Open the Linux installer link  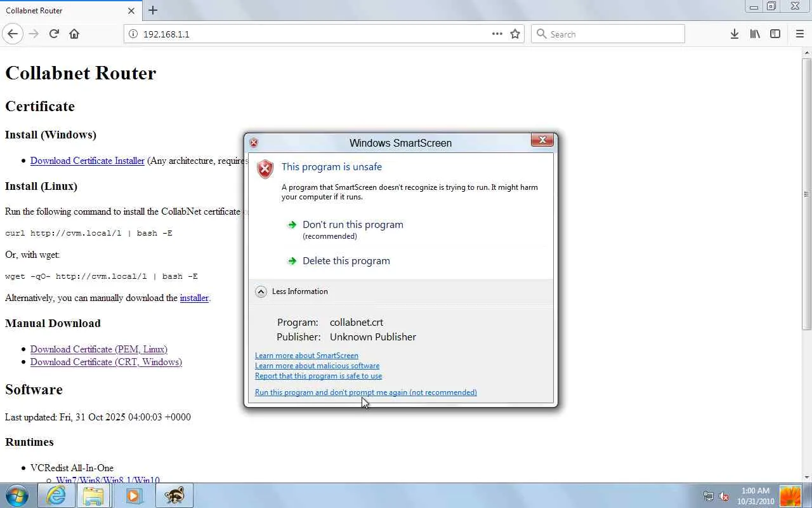[194, 298]
